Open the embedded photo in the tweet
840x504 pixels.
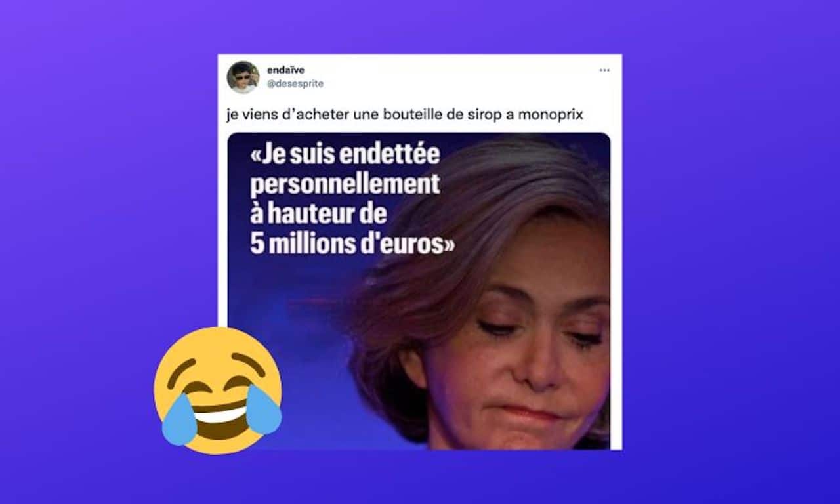pyautogui.click(x=419, y=291)
